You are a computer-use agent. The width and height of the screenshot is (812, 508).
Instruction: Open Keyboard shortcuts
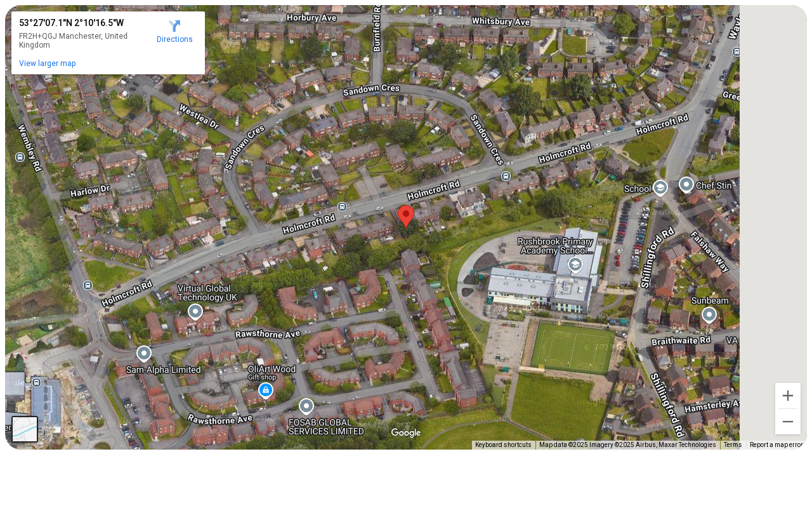[x=503, y=445]
